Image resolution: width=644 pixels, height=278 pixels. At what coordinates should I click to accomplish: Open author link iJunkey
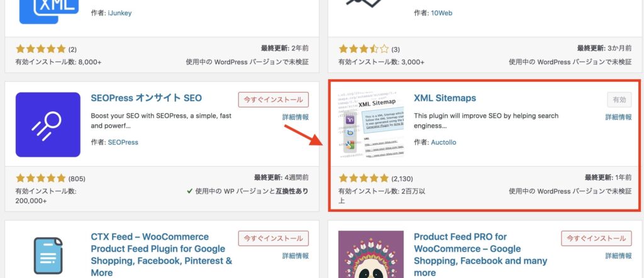119,13
